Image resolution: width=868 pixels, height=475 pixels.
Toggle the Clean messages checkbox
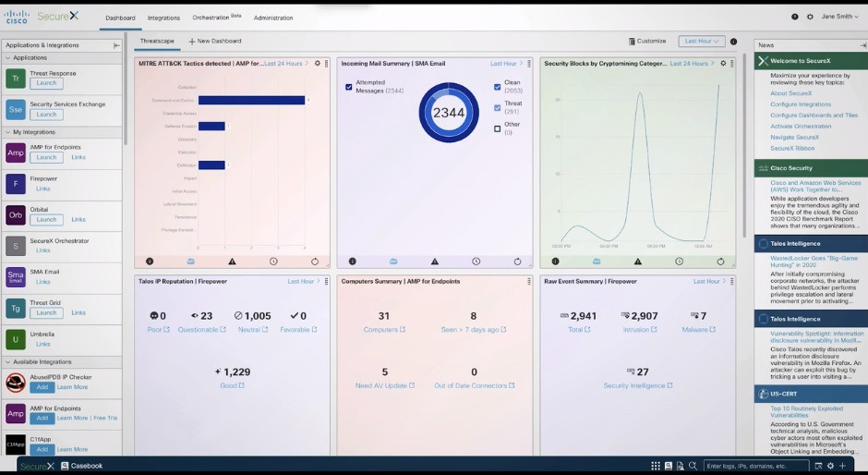[497, 87]
